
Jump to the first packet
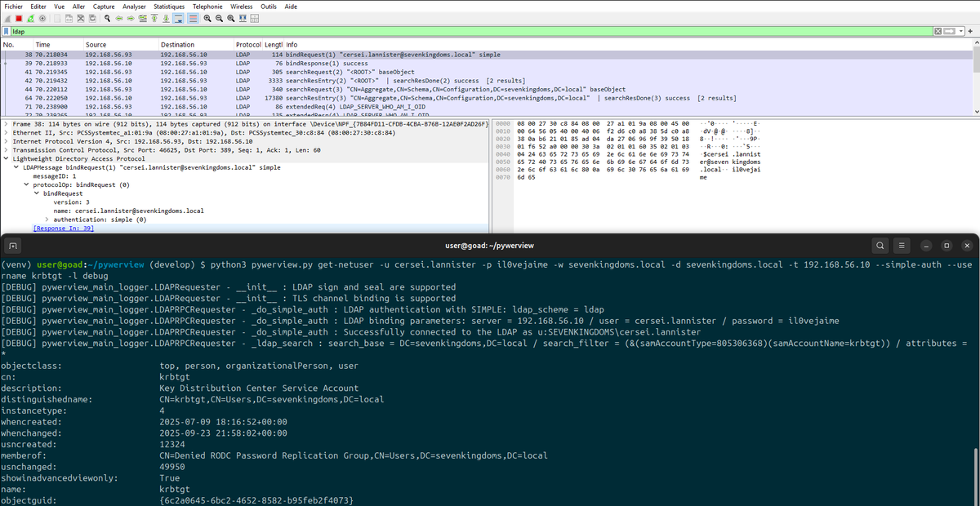(154, 18)
